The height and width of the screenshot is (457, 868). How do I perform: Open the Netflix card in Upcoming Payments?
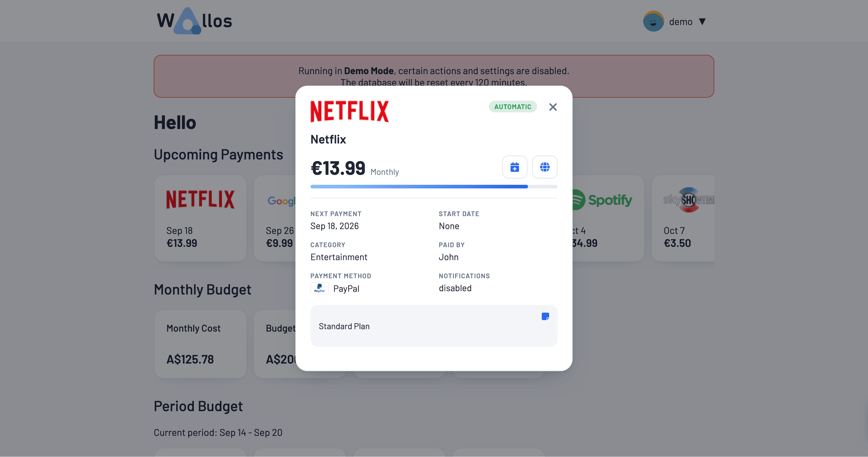pos(200,218)
